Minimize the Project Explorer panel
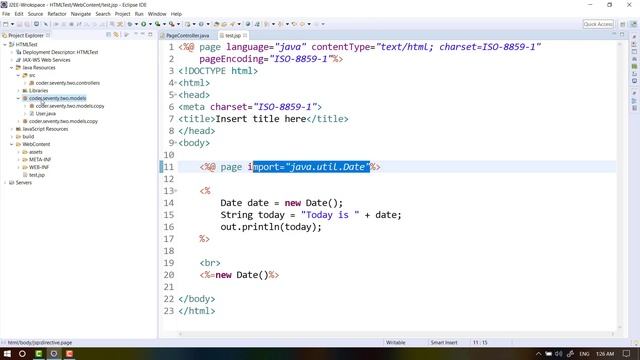This screenshot has height=360, width=640. (x=142, y=35)
